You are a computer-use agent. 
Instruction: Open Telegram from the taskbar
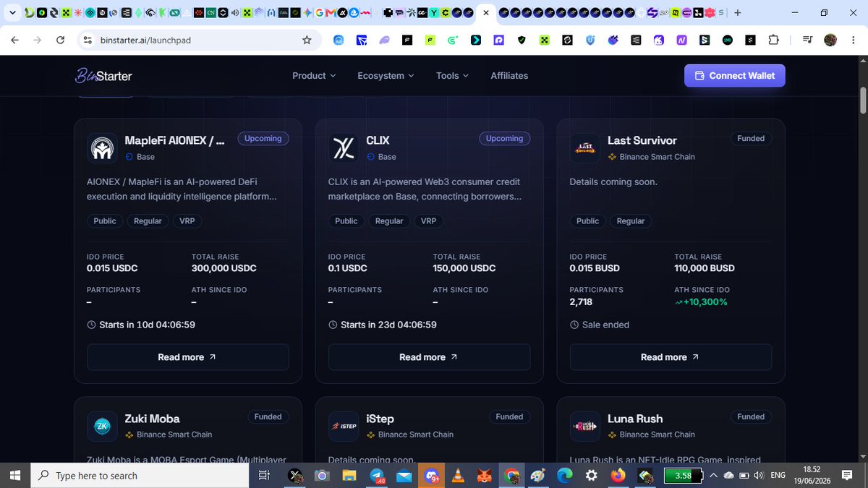pyautogui.click(x=378, y=476)
